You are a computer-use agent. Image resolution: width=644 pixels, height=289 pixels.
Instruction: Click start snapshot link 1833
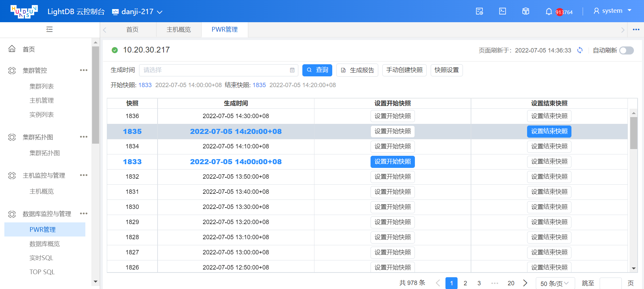coord(145,85)
